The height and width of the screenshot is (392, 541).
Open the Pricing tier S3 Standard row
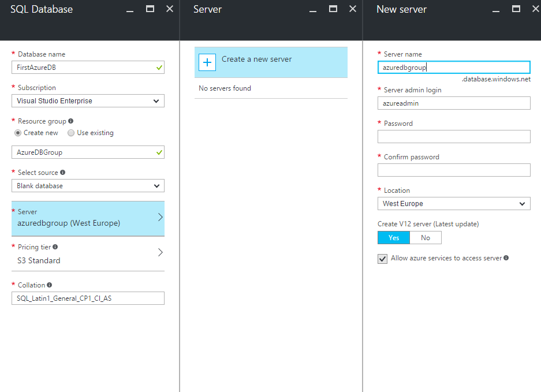point(88,254)
